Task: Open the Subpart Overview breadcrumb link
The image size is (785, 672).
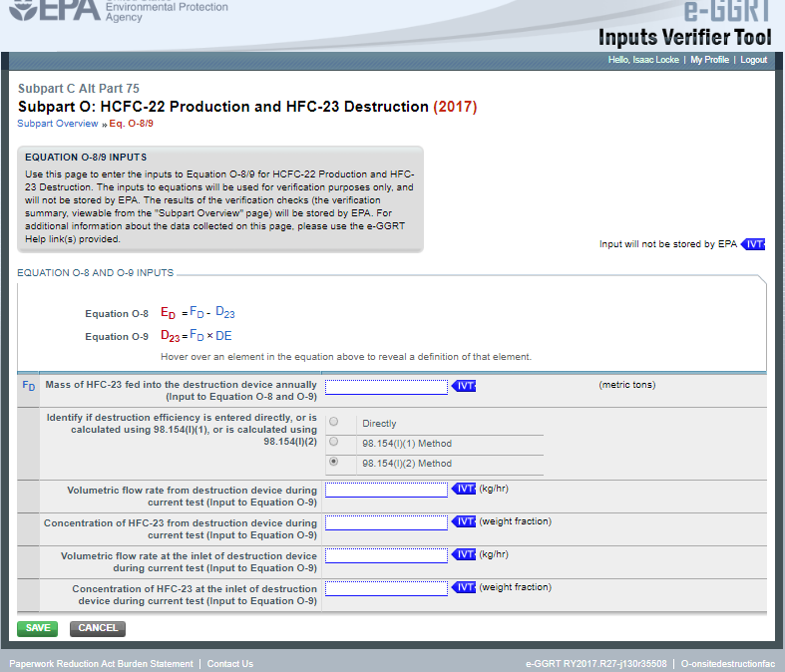Action: click(x=58, y=124)
